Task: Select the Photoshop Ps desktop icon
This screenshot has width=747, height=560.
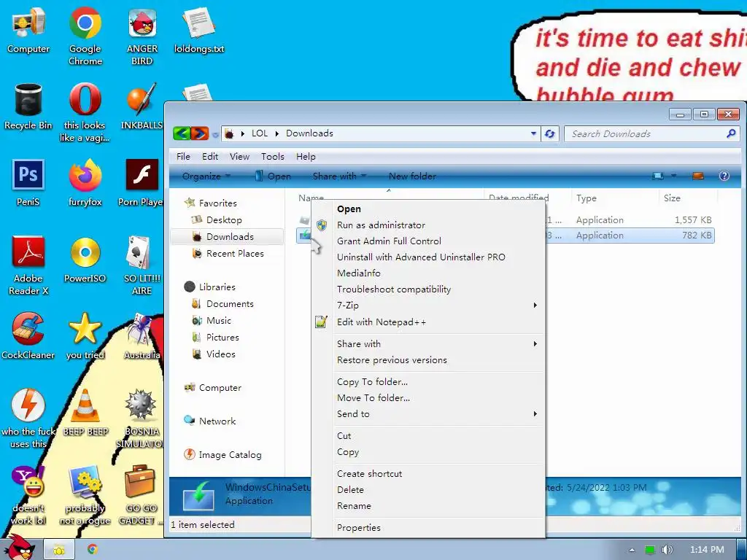Action: tap(28, 183)
